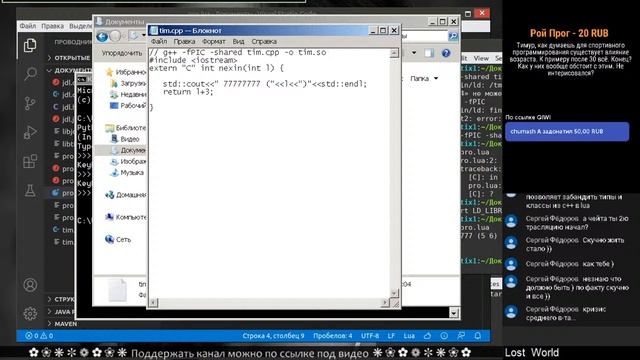Click the Explorer window back arrow button

pos(102,37)
